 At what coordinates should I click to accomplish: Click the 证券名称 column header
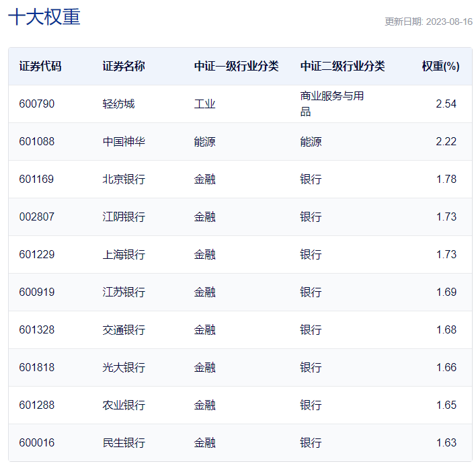click(124, 66)
